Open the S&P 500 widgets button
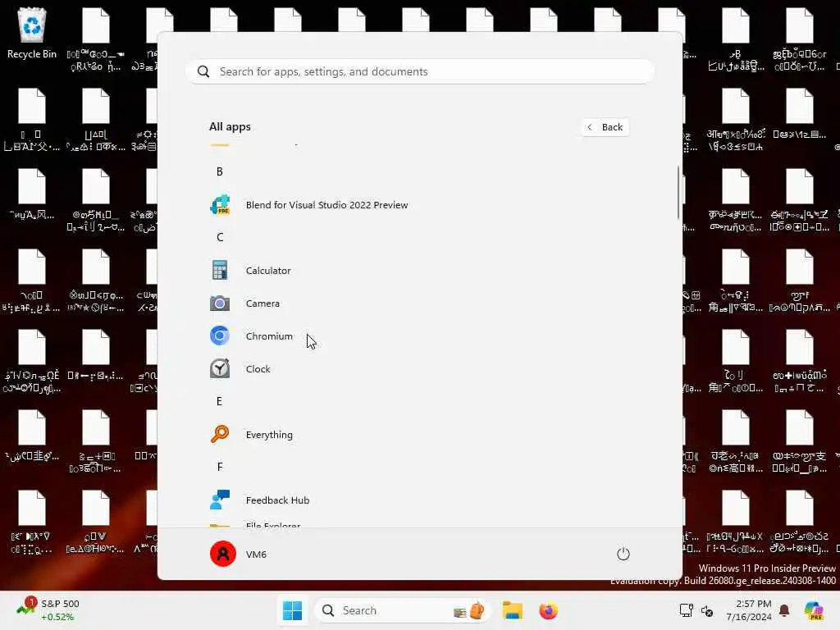This screenshot has height=630, width=840. pos(48,610)
